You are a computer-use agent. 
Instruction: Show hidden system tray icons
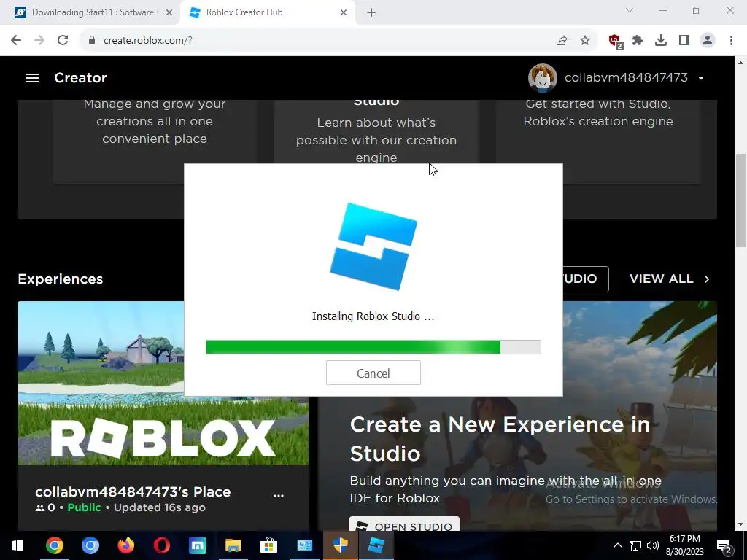click(617, 545)
